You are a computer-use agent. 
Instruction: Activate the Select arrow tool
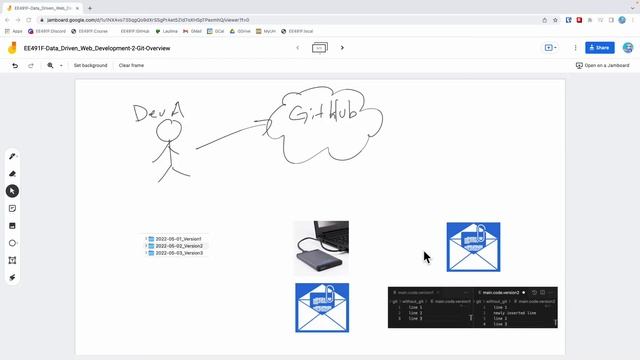click(12, 191)
